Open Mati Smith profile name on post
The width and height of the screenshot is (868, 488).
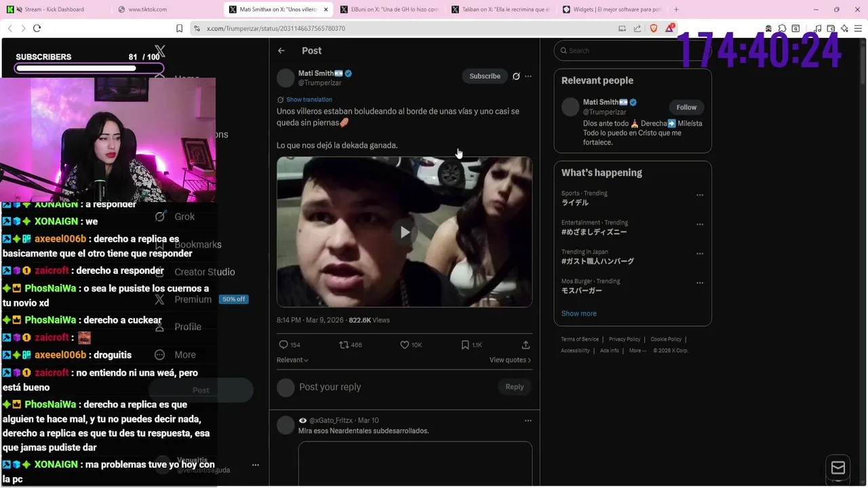coord(320,73)
